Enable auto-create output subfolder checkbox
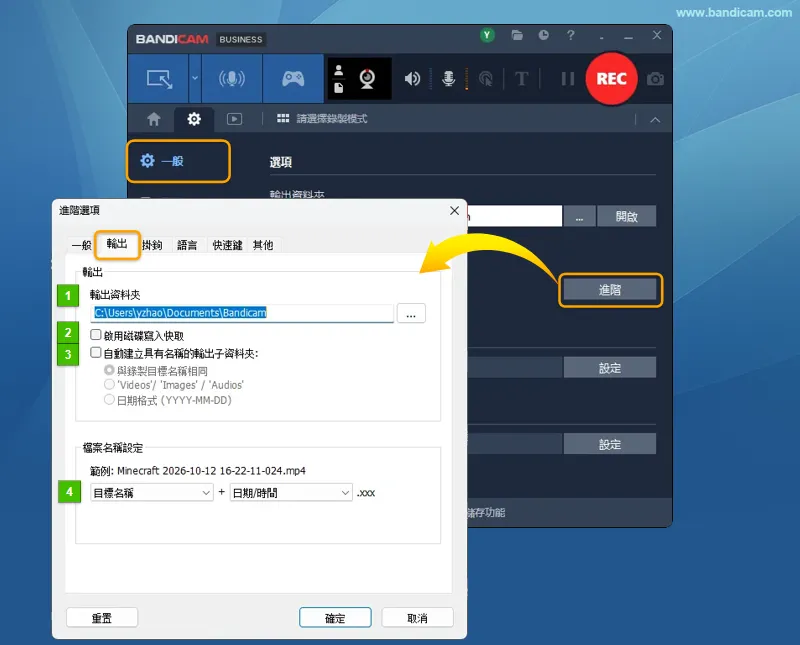The width and height of the screenshot is (800, 645). pos(95,352)
